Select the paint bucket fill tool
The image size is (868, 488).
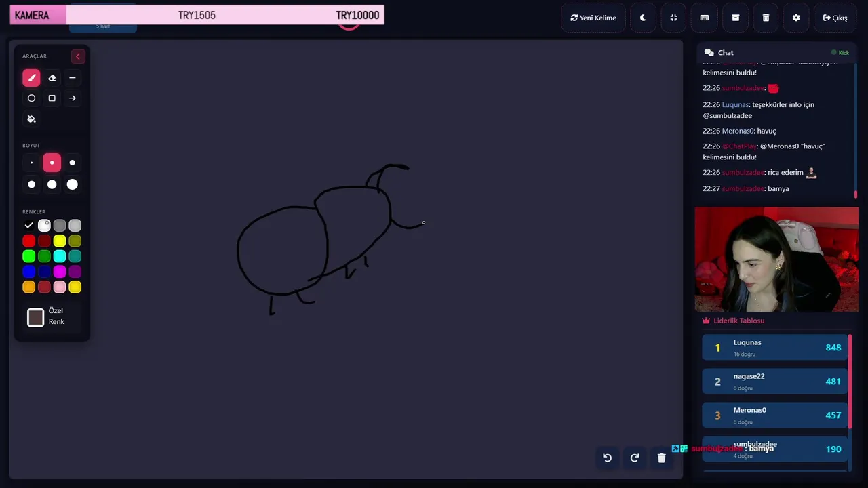[31, 119]
